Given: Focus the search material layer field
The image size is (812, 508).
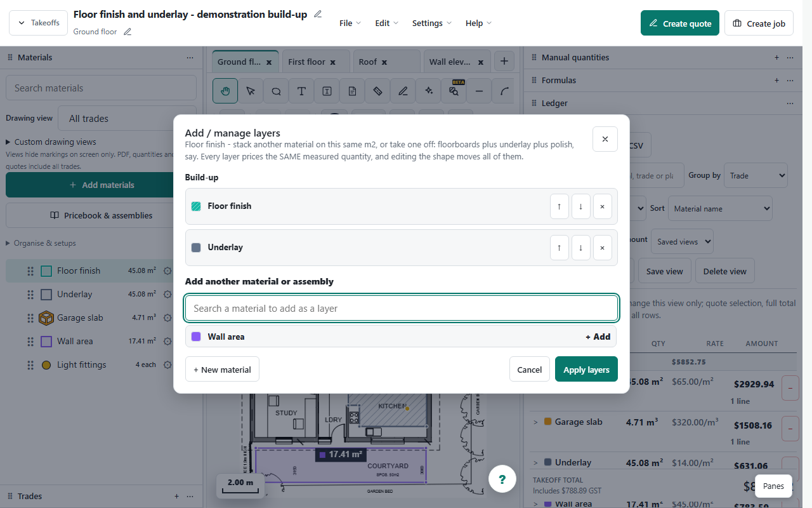Looking at the screenshot, I should point(402,309).
